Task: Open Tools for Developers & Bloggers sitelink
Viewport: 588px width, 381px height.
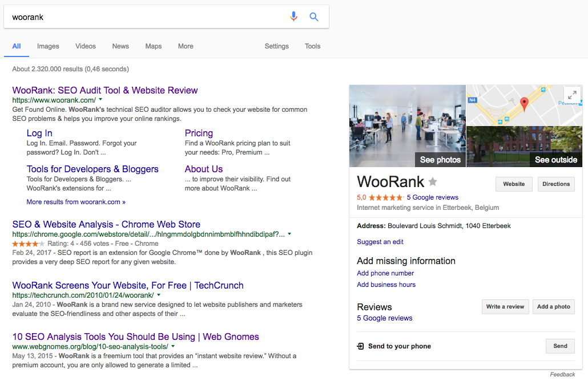Action: click(92, 169)
